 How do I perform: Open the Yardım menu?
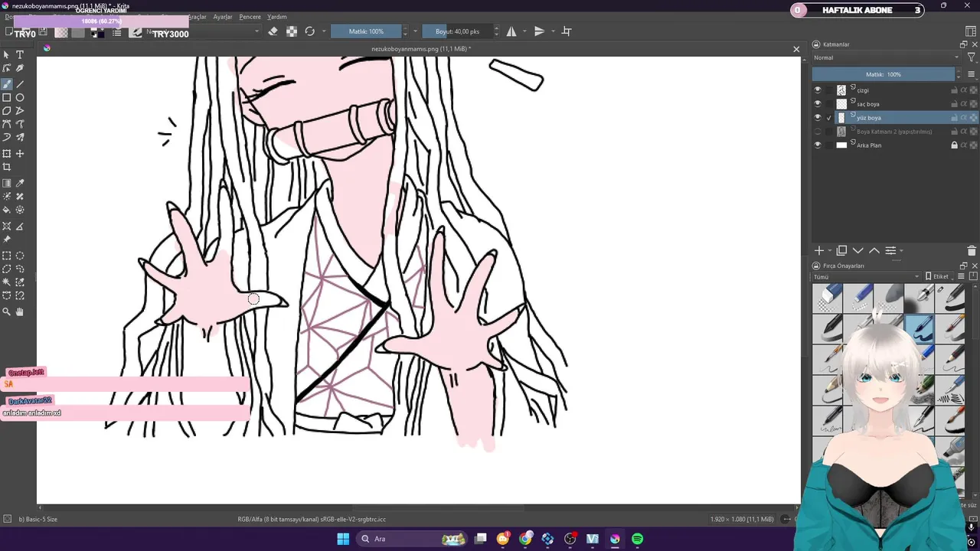pyautogui.click(x=277, y=17)
